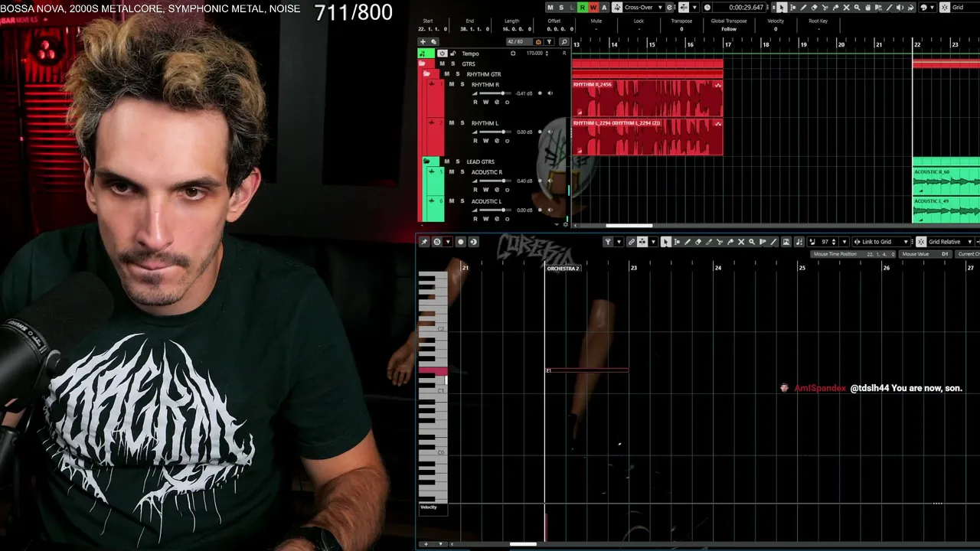Open the track search magnifier in track list

pyautogui.click(x=564, y=42)
